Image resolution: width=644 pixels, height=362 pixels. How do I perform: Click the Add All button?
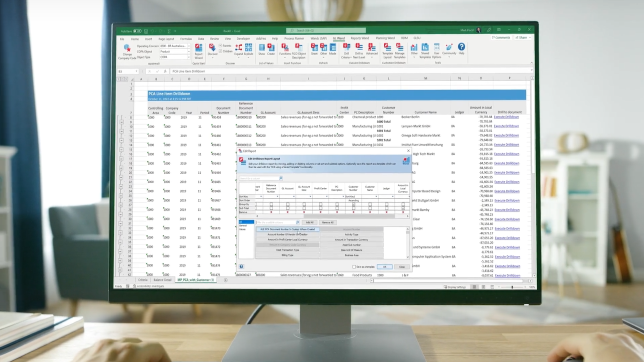click(310, 222)
